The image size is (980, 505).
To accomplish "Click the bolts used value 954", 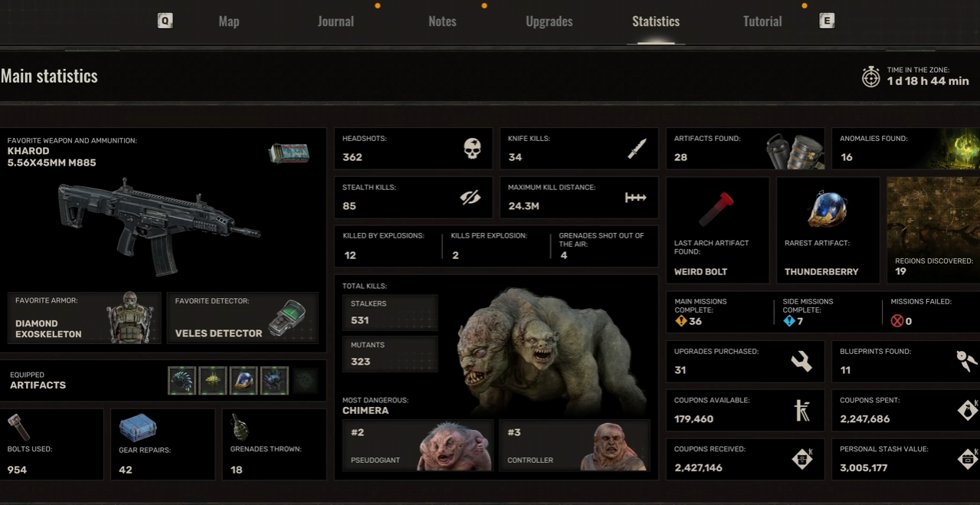I will [x=17, y=470].
